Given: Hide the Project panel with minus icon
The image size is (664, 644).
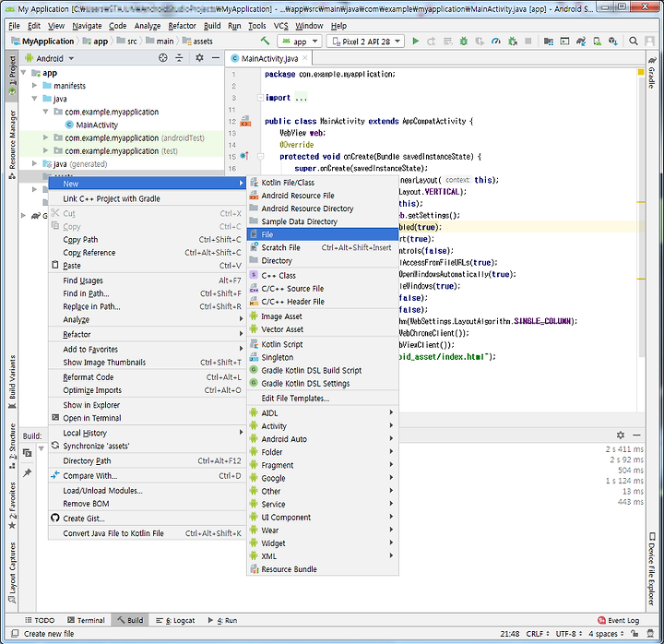Looking at the screenshot, I should point(216,58).
